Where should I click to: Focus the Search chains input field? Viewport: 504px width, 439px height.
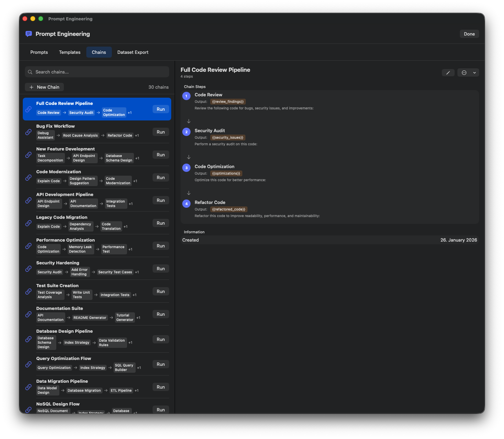pos(100,72)
